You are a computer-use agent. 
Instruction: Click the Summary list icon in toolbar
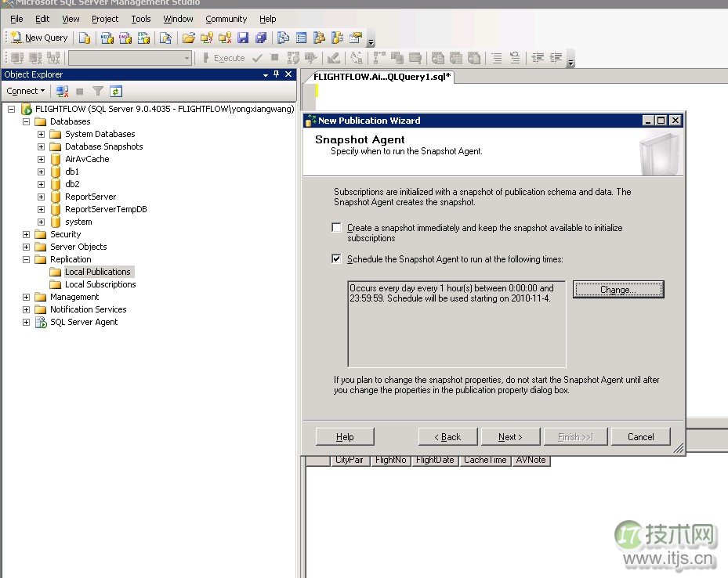[301, 38]
